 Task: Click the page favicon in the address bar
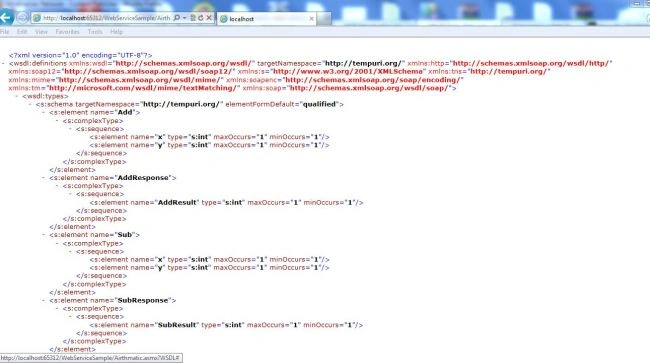pos(37,18)
